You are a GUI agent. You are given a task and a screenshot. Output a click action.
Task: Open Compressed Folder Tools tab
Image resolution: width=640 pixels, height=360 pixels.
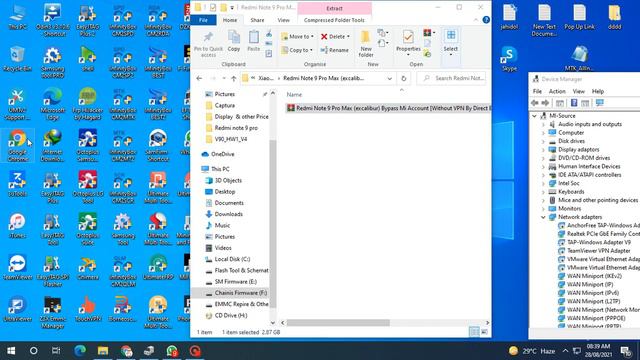click(x=334, y=20)
